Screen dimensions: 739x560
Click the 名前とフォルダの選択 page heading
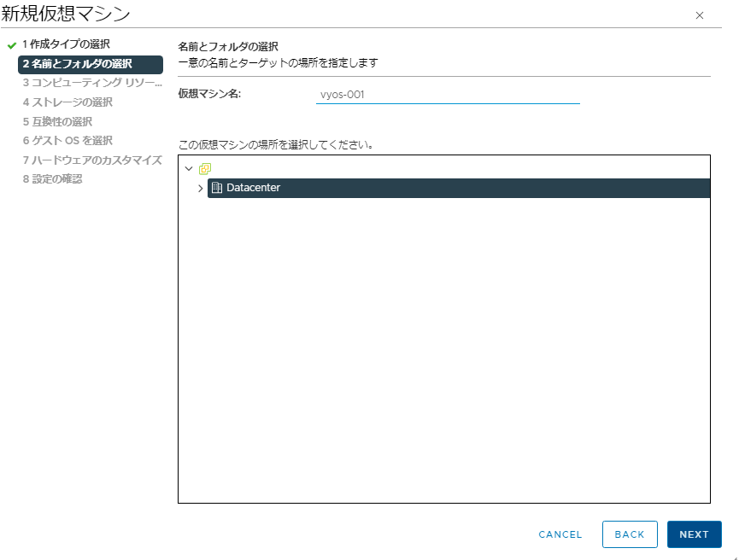(x=228, y=47)
